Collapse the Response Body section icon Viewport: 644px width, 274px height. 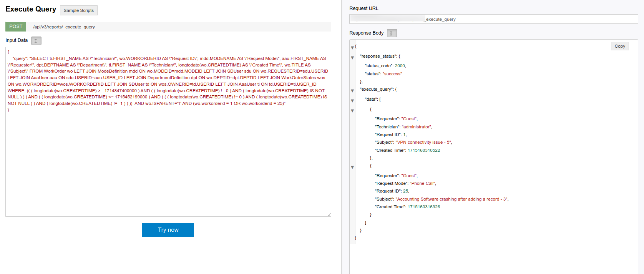tap(392, 33)
